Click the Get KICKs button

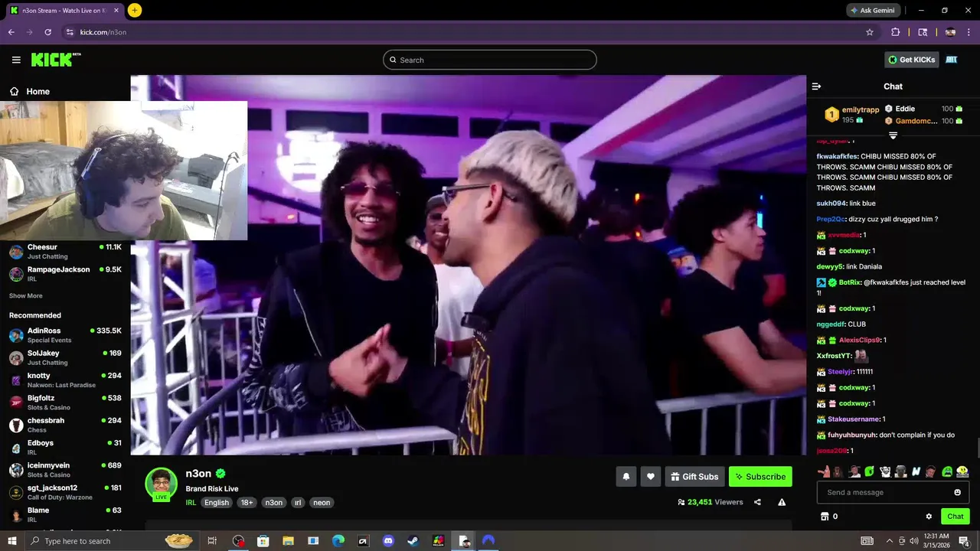[x=911, y=60]
